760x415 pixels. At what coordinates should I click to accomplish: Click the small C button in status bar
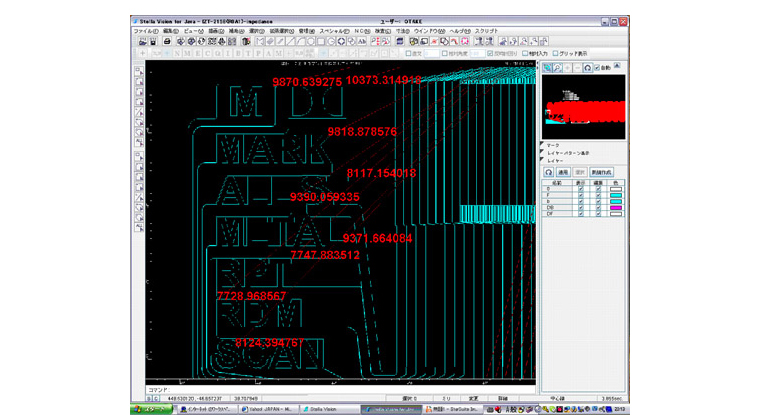(156, 399)
